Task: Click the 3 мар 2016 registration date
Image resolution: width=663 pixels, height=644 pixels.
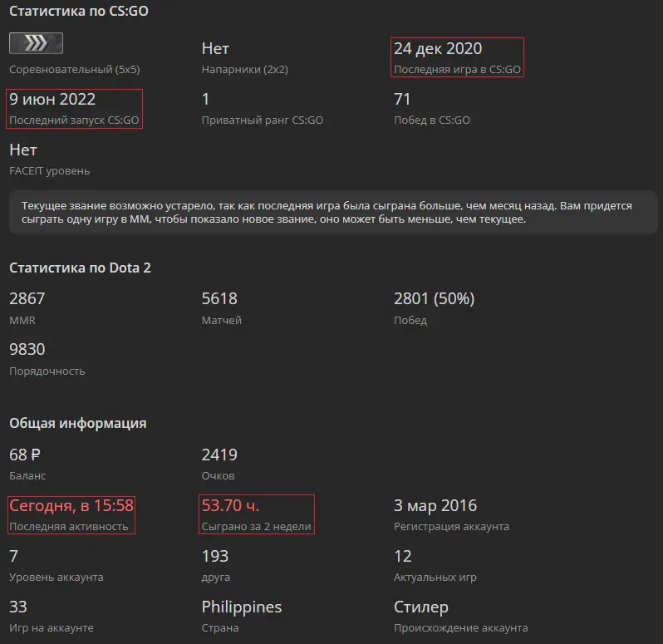Action: 435,506
